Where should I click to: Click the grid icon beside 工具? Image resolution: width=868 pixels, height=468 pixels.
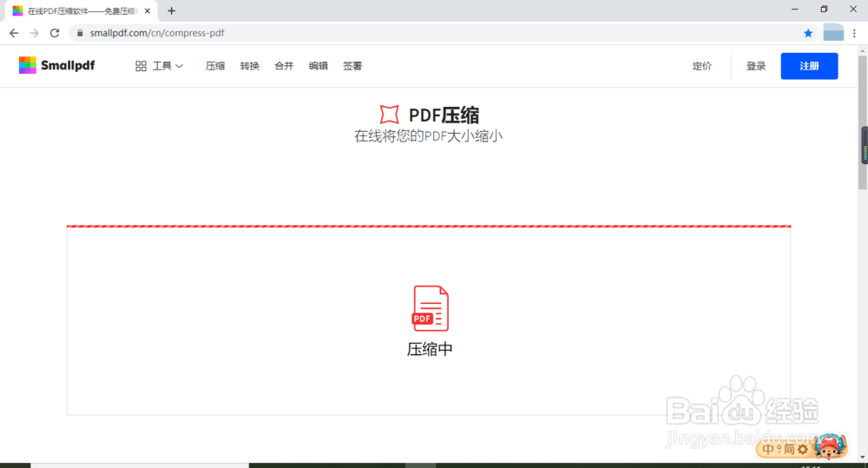tap(141, 66)
